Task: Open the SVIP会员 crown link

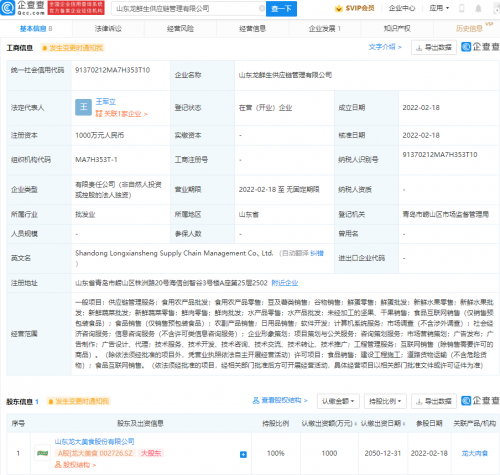Action: (x=355, y=8)
